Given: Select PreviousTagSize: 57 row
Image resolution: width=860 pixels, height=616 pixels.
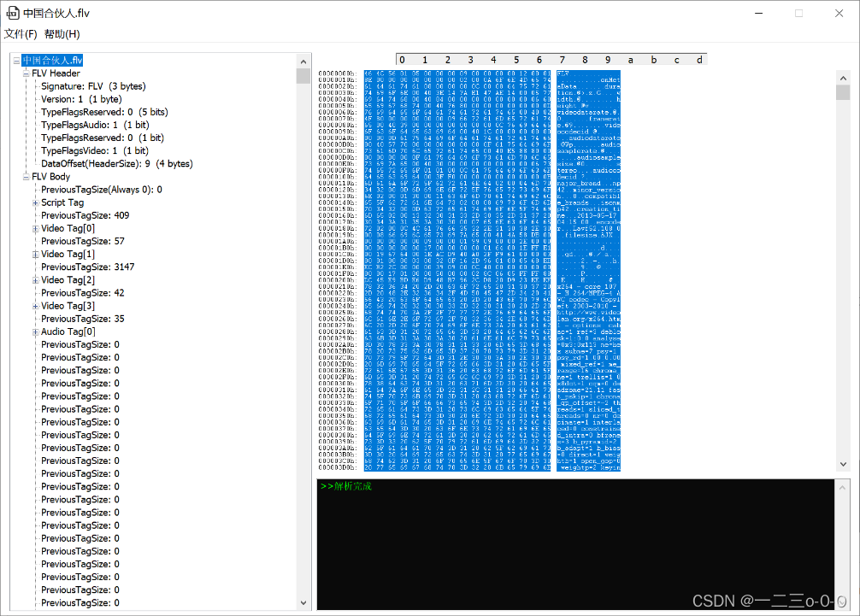Looking at the screenshot, I should pyautogui.click(x=83, y=241).
